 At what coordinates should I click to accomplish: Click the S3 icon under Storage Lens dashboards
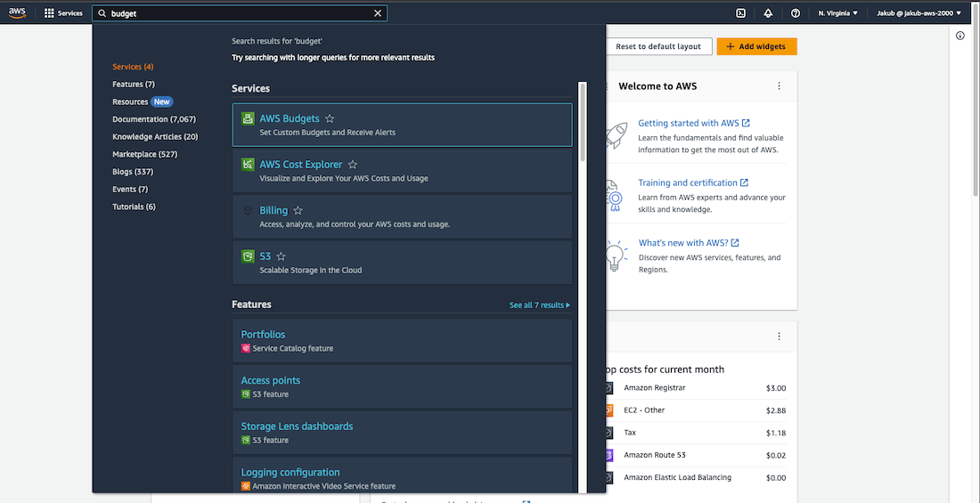246,441
